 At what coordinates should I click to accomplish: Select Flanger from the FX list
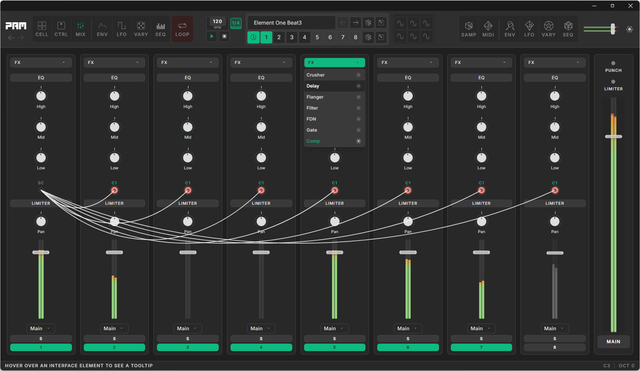(334, 97)
